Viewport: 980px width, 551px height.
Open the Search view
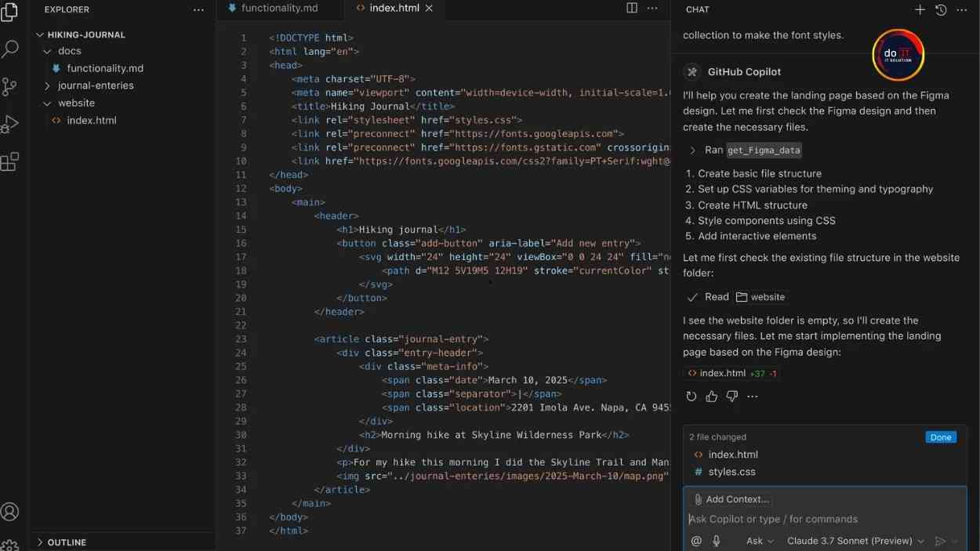pos(11,49)
